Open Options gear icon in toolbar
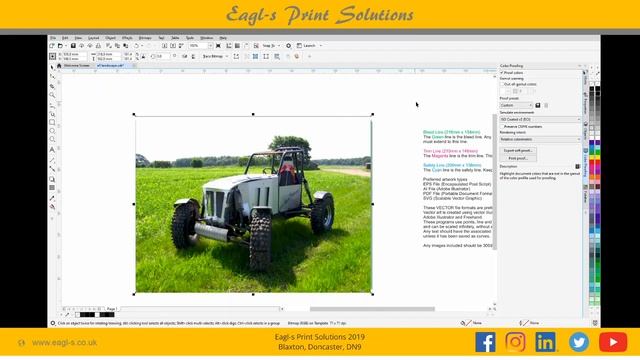Viewport: 640px width, 360px height. 289,46
